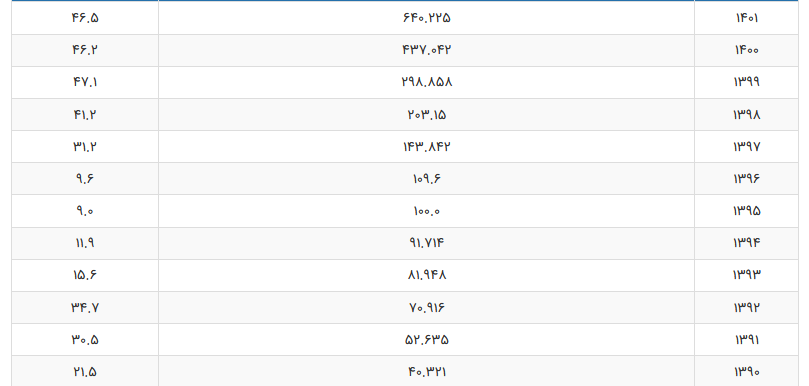
Task: Click the year ۱۴۰۰ cell
Action: click(x=747, y=51)
